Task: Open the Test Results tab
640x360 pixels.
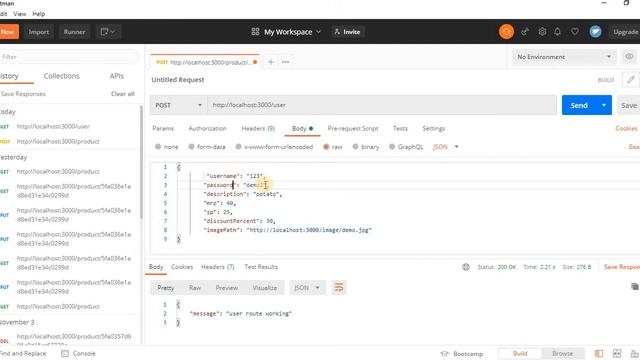Action: pos(261,267)
